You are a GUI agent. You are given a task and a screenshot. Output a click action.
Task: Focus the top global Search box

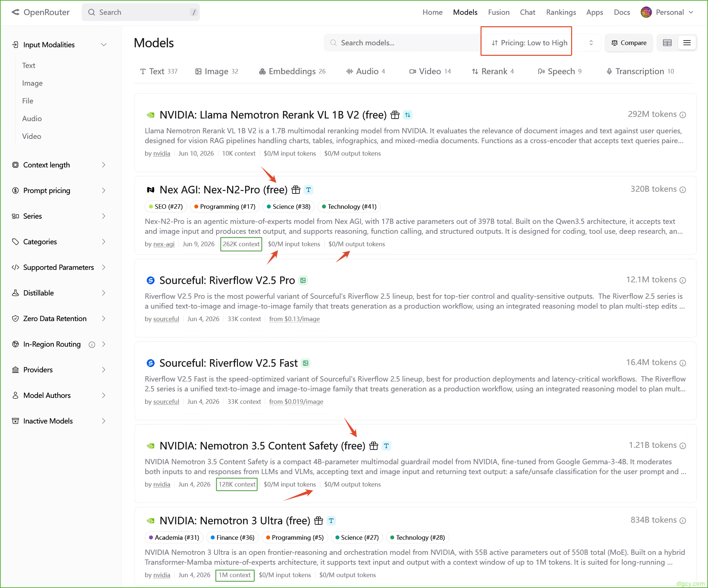tap(140, 12)
